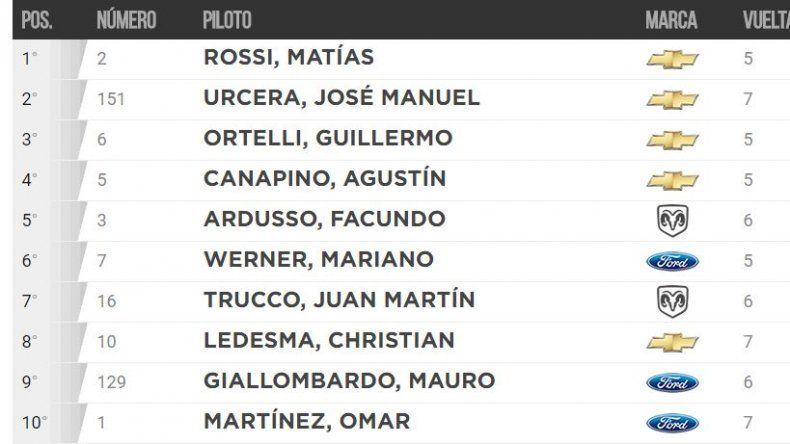Click the Chevrolet logo beside Urcera

point(672,99)
